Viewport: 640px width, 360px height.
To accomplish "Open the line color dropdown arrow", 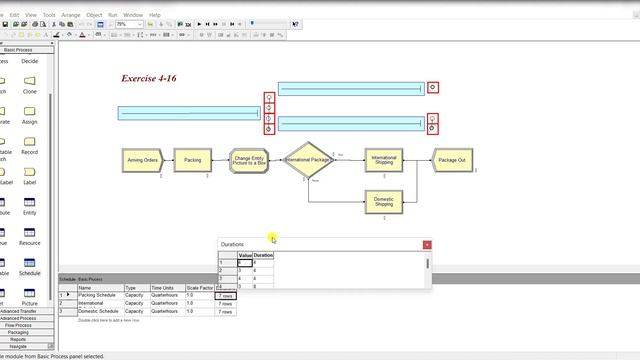I will click(62, 35).
